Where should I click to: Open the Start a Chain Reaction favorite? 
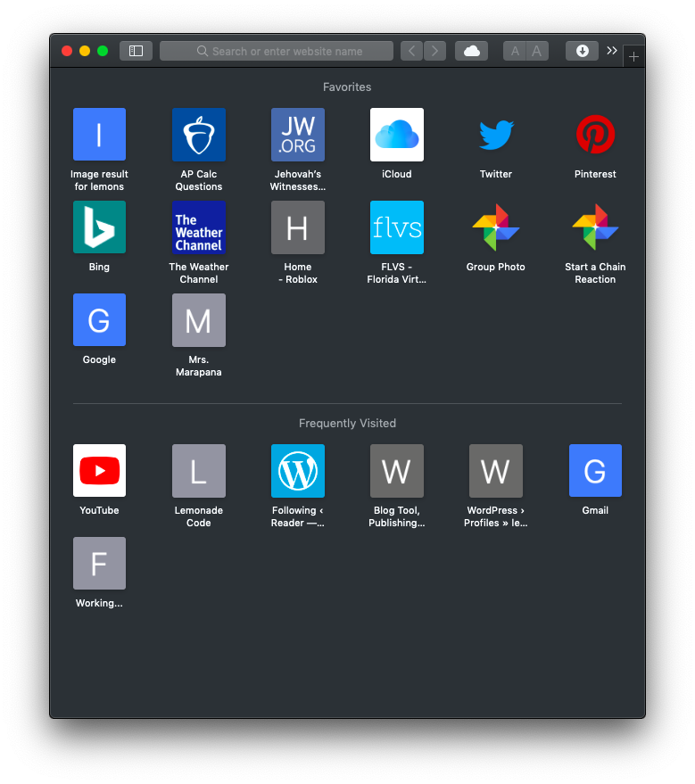tap(595, 227)
